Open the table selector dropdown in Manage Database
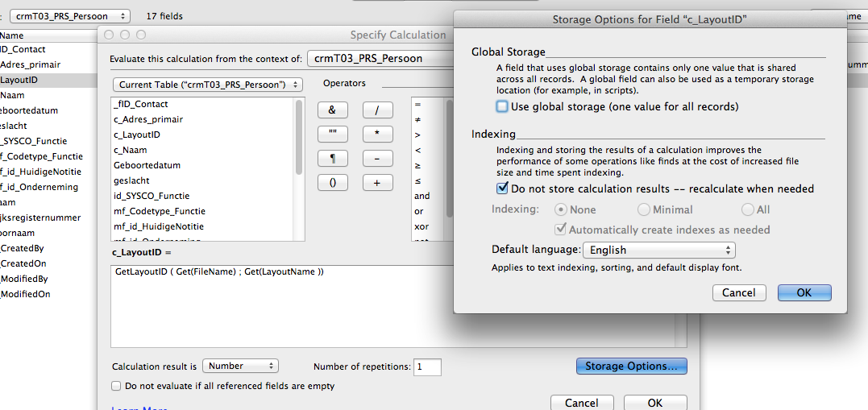868x410 pixels. coord(70,16)
